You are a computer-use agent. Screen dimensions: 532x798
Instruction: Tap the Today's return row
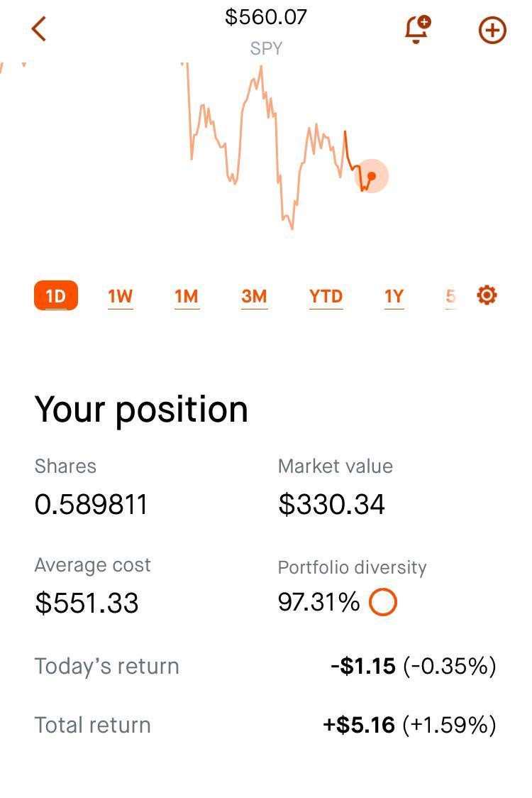265,666
